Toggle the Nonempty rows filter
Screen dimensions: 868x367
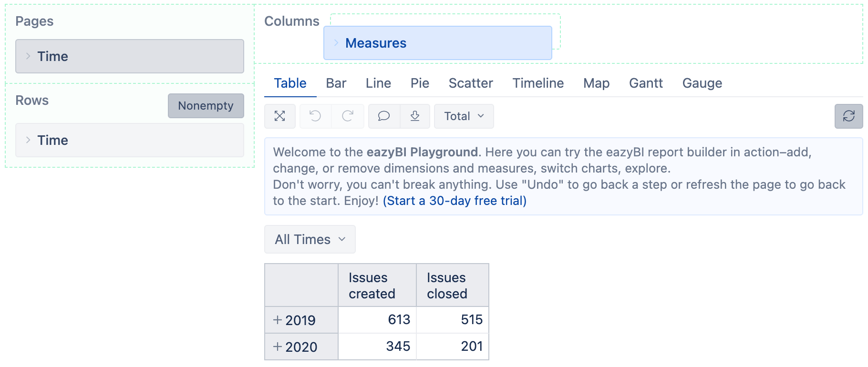[x=206, y=105]
